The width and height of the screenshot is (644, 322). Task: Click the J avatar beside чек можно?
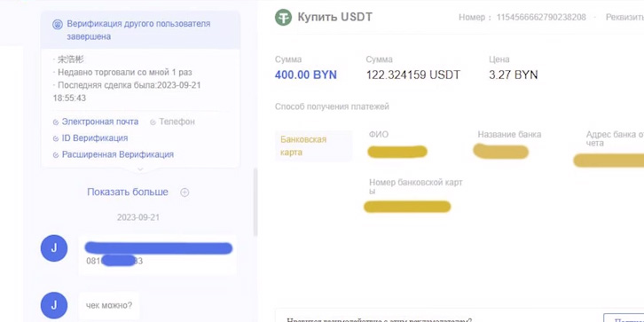tap(54, 305)
